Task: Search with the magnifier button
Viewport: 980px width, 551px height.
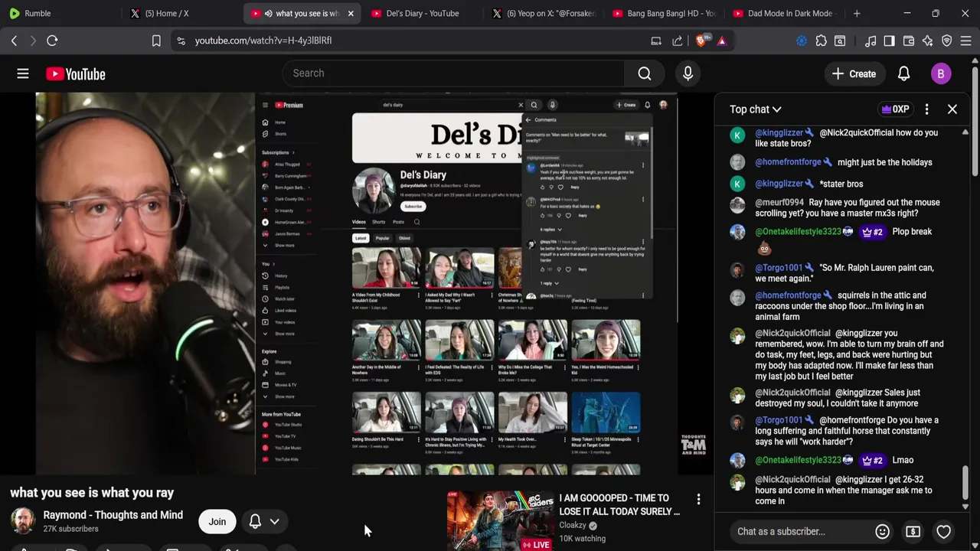Action: pos(645,73)
